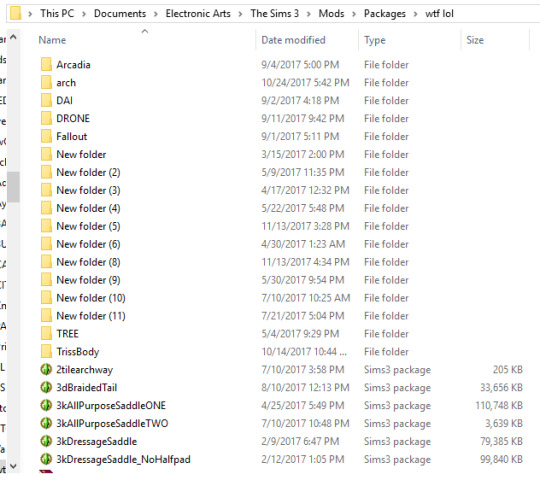The width and height of the screenshot is (540, 486).
Task: Click the address bar folder icon
Action: [15, 13]
